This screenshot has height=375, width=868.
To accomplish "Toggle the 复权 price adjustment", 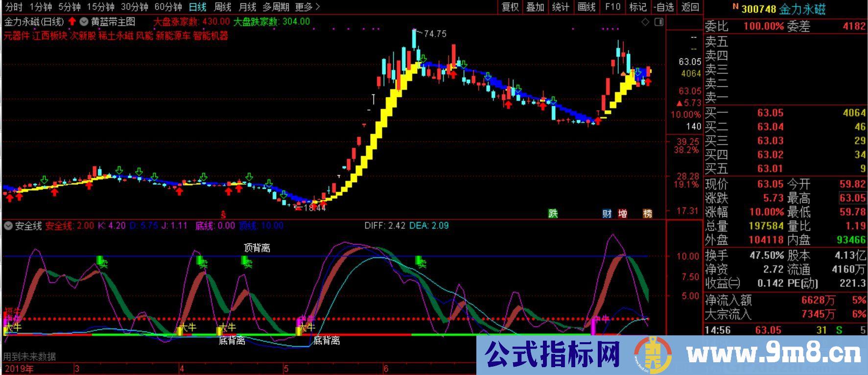I will click(x=510, y=7).
